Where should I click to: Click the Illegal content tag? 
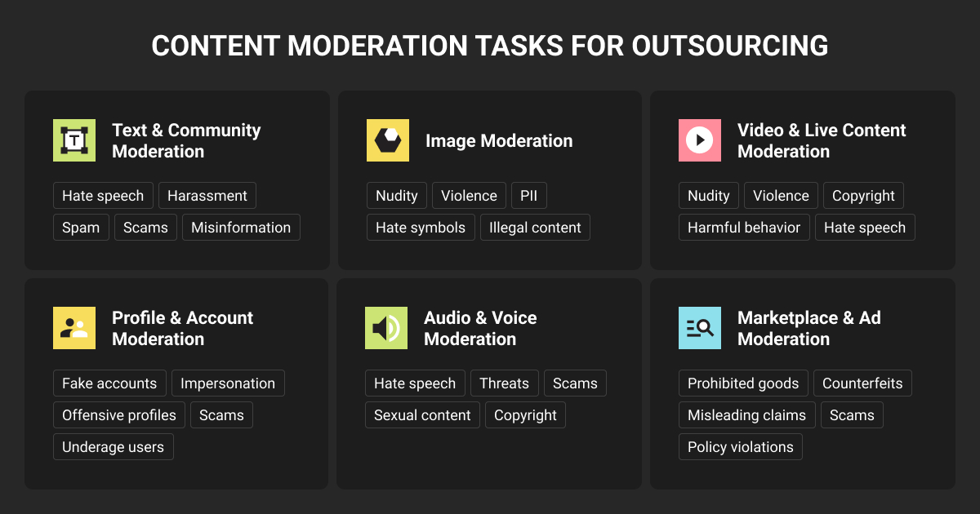pyautogui.click(x=535, y=228)
